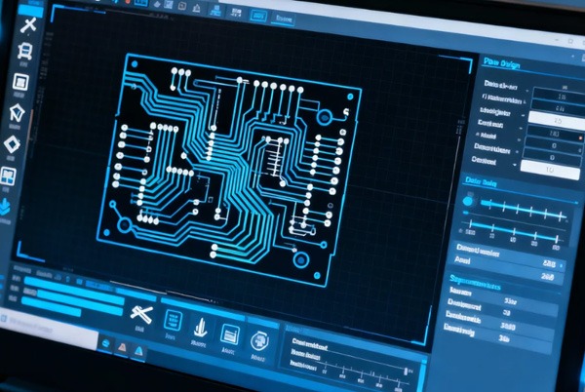Click the crossed wrench icon in bottom toolbar
585x392 pixels.
140,316
